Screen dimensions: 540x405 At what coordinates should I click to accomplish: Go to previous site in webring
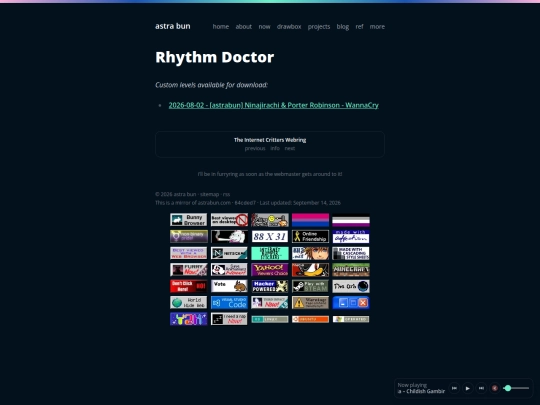(255, 148)
